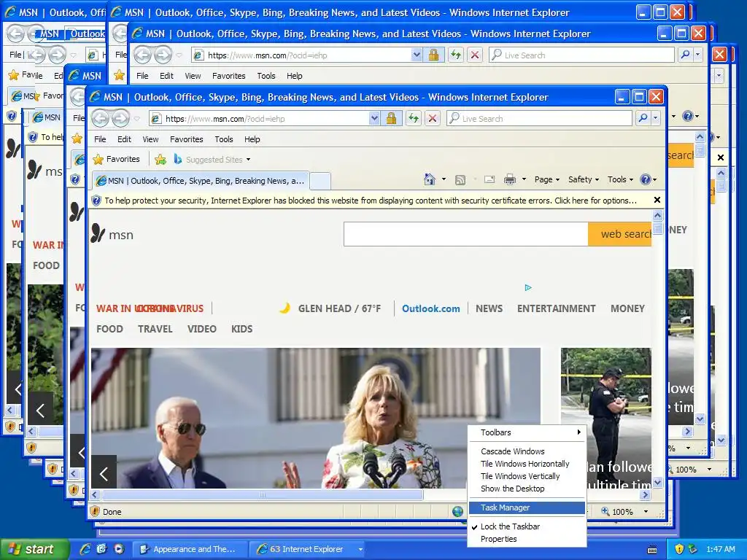
Task: Click the search magnifier button in the front window
Action: click(x=643, y=118)
